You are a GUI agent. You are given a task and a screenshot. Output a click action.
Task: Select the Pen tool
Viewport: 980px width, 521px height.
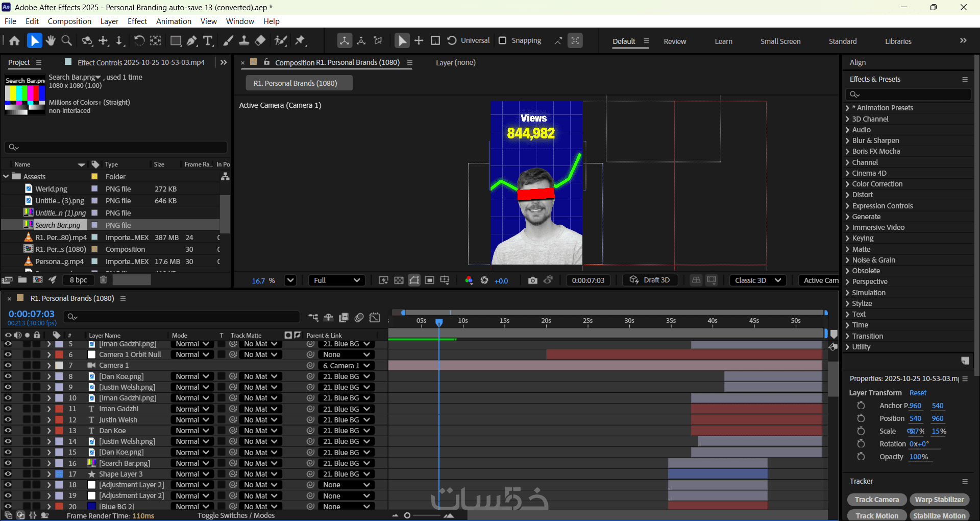(x=192, y=41)
